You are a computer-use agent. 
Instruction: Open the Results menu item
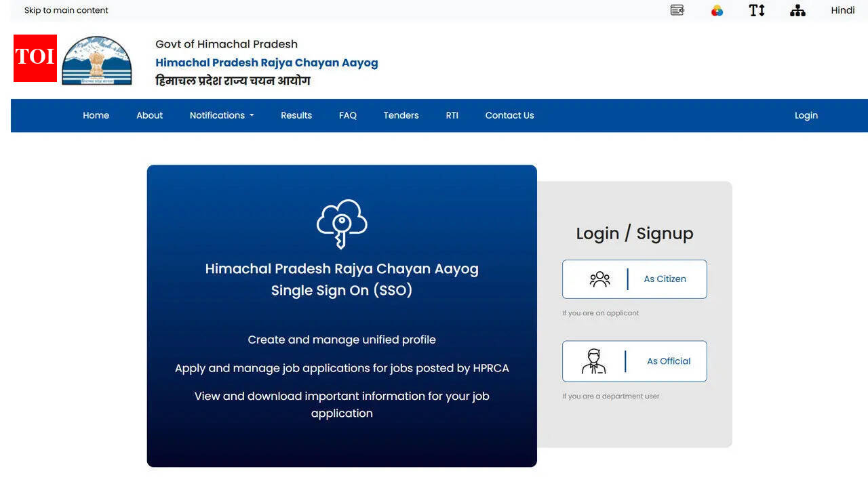click(296, 115)
